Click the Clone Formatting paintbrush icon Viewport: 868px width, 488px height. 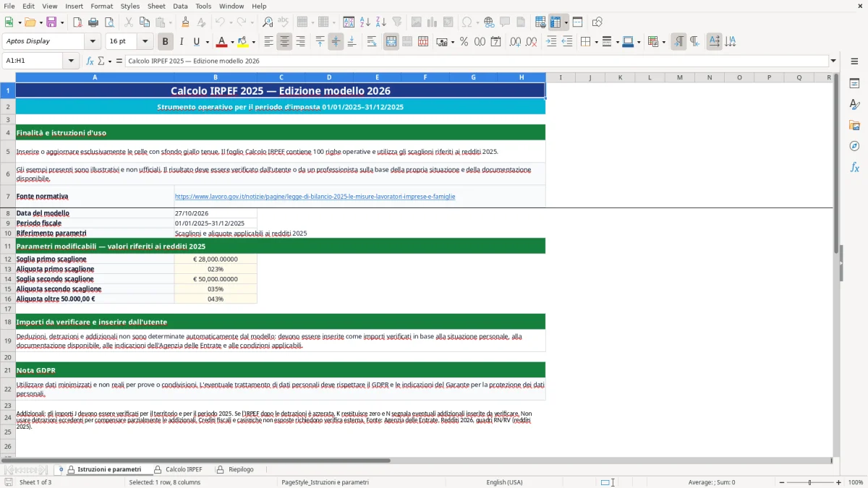pos(185,22)
